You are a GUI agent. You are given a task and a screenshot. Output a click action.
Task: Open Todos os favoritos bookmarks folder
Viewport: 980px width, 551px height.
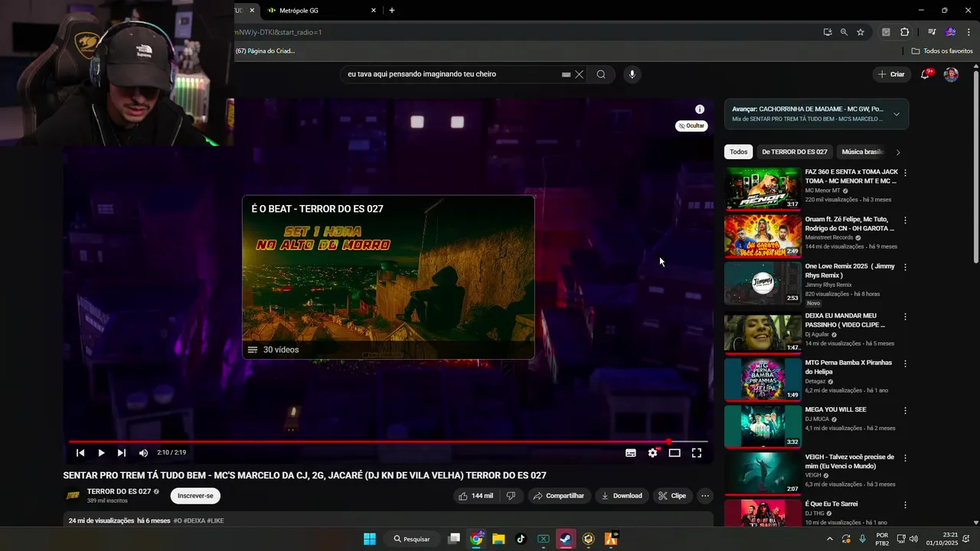tap(942, 51)
